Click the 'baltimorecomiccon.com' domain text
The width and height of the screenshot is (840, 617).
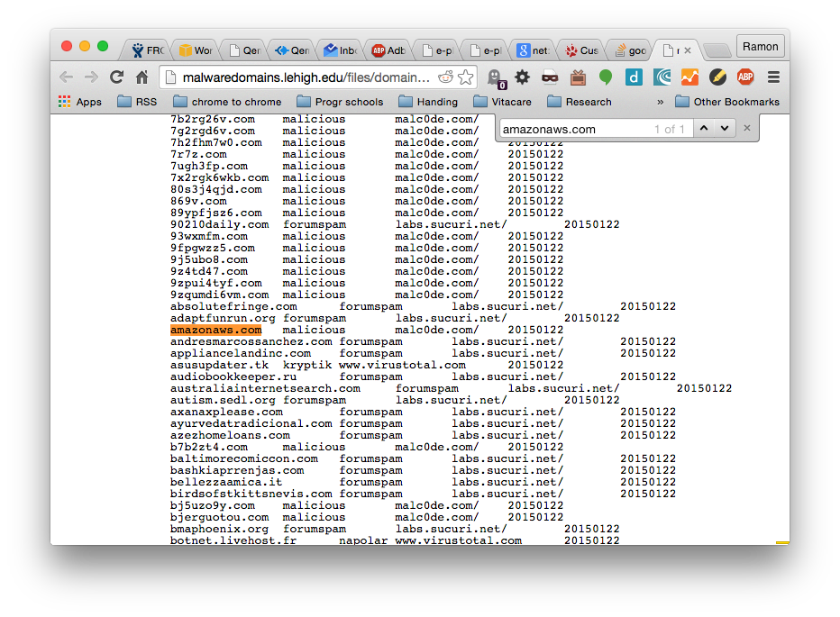[244, 458]
